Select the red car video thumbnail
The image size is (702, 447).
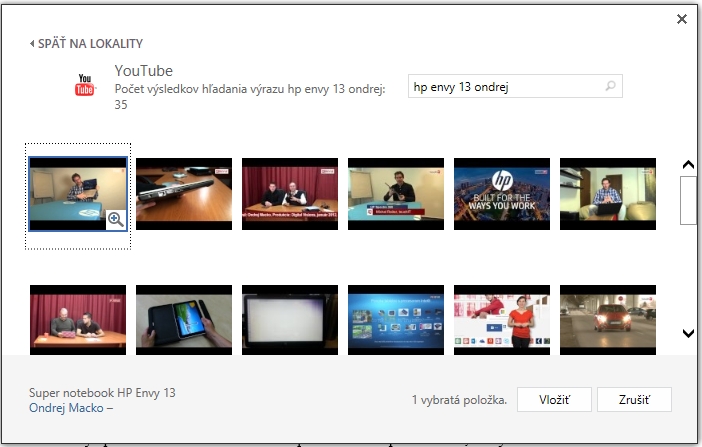coord(608,321)
